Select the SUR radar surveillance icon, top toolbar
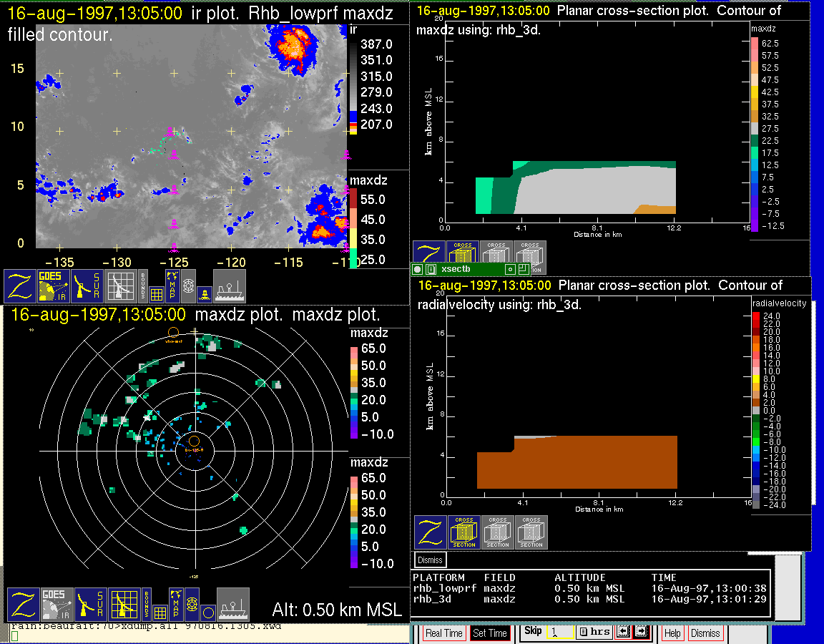Screen dimensions: 824x644 point(88,286)
